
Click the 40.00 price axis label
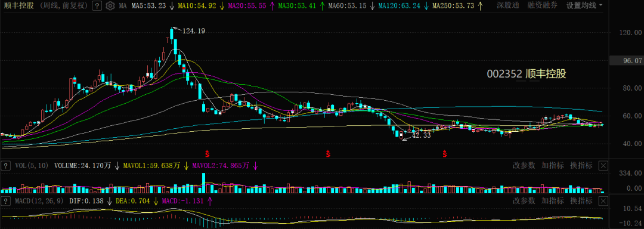[x=632, y=144]
